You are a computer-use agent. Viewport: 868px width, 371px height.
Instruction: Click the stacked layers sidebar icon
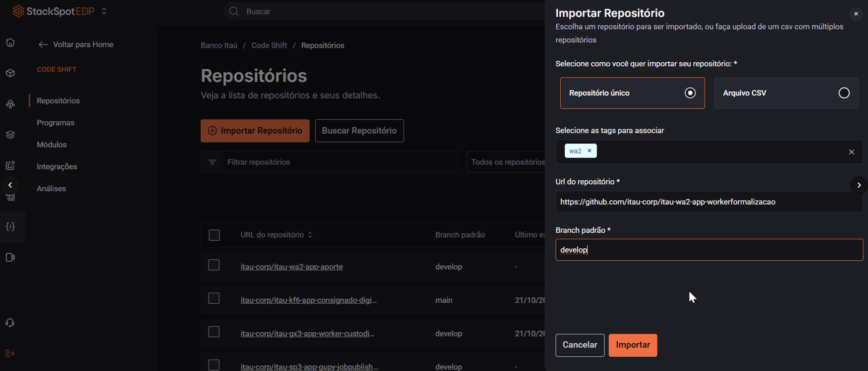[x=10, y=135]
